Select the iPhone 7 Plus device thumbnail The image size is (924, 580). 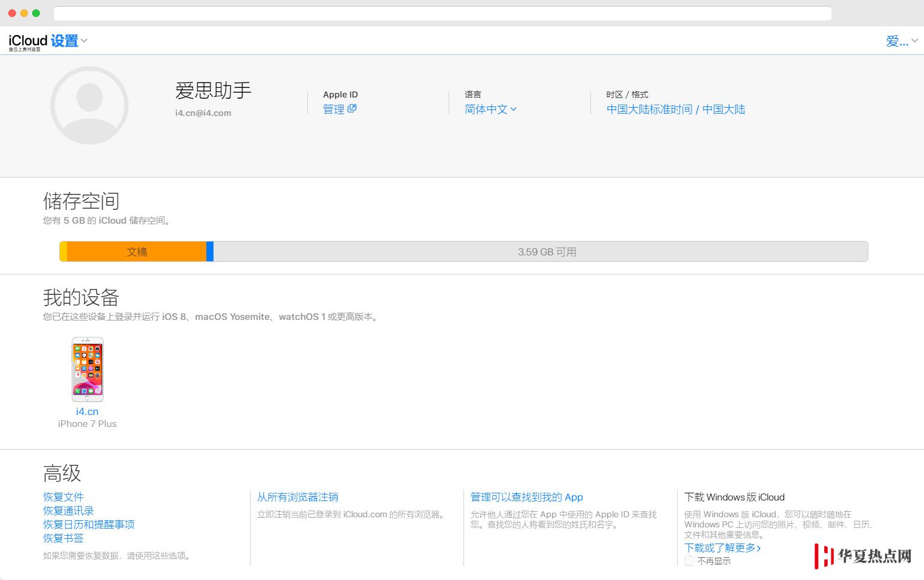pyautogui.click(x=87, y=369)
